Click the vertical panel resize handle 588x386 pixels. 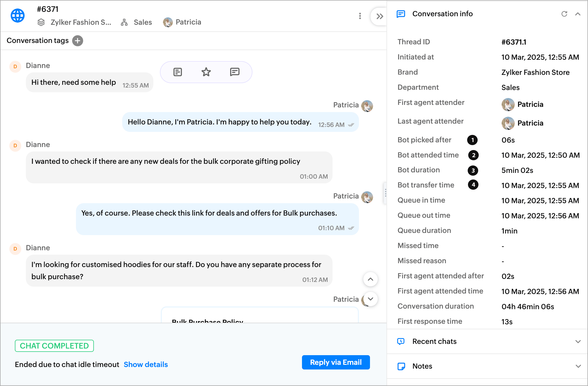(385, 193)
